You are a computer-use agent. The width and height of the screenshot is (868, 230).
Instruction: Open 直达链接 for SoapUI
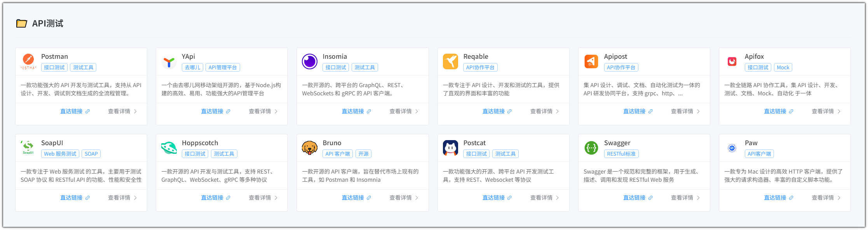[x=75, y=198]
